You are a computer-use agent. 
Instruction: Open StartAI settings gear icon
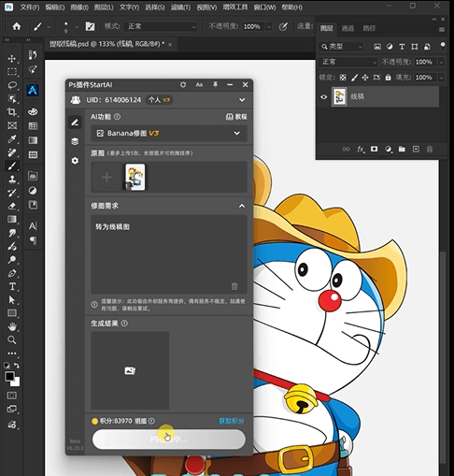[75, 161]
